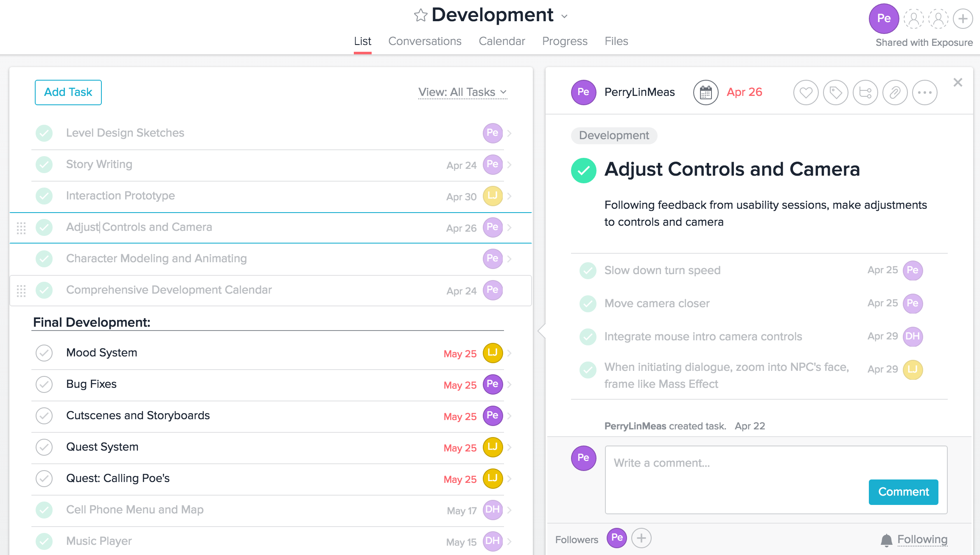
Task: Open the Development project title dropdown arrow
Action: [564, 17]
